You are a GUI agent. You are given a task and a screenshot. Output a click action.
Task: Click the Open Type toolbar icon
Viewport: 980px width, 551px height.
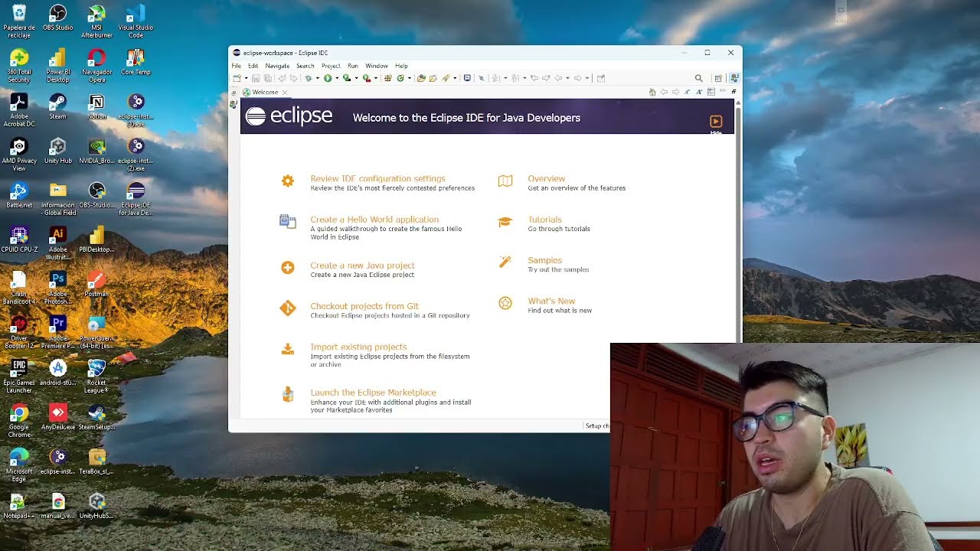pyautogui.click(x=421, y=78)
